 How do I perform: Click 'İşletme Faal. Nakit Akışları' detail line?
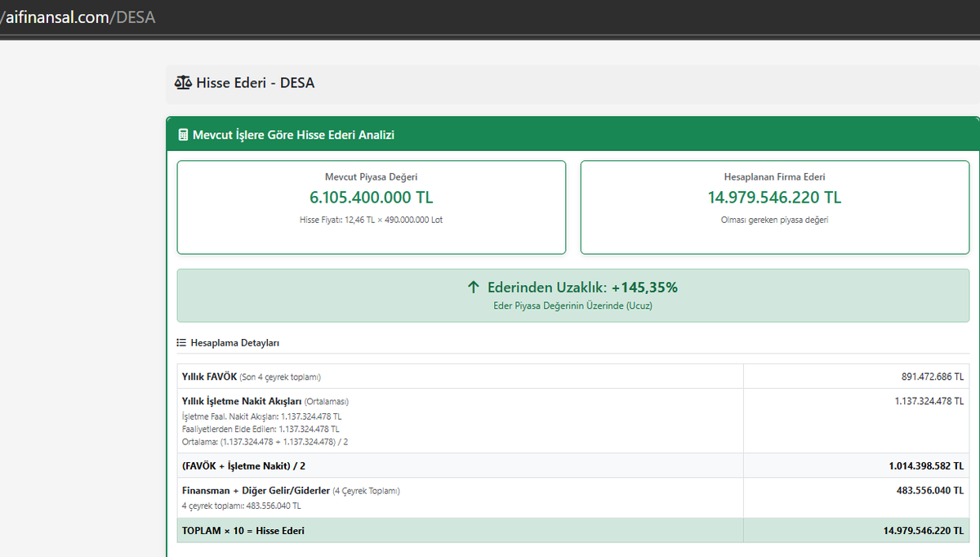261,417
